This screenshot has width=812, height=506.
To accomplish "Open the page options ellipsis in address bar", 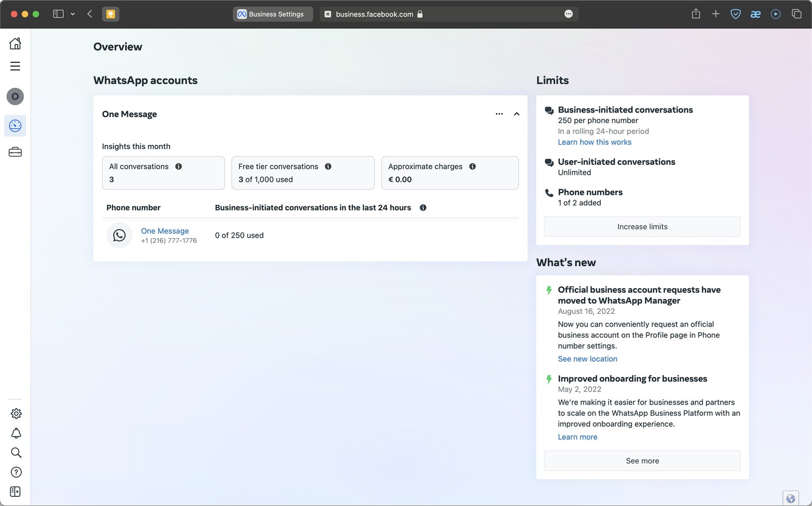I will (568, 14).
